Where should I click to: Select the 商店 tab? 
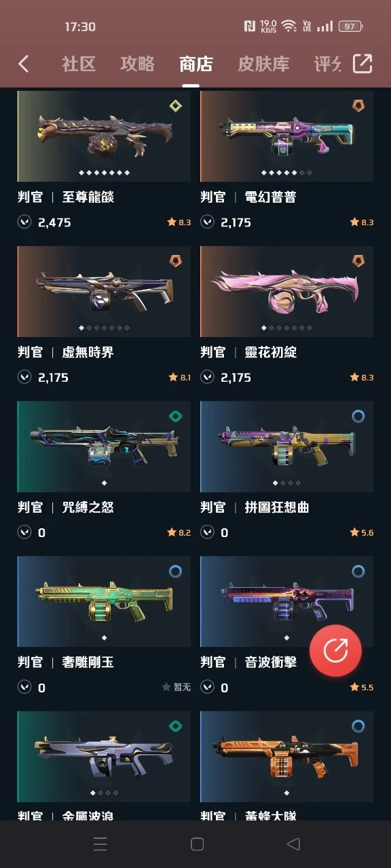pos(196,64)
